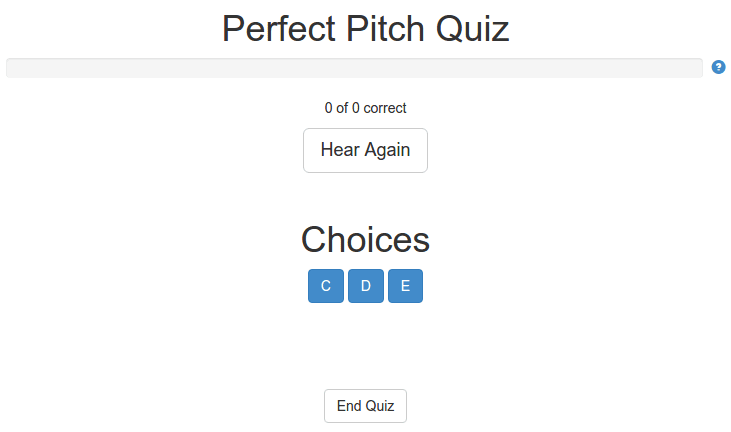Click the blue help question mark icon
This screenshot has height=432, width=731.
coord(718,67)
